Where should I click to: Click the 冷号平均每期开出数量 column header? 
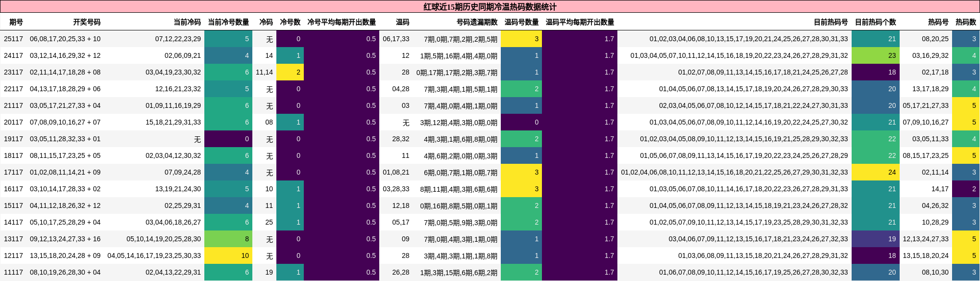(342, 22)
